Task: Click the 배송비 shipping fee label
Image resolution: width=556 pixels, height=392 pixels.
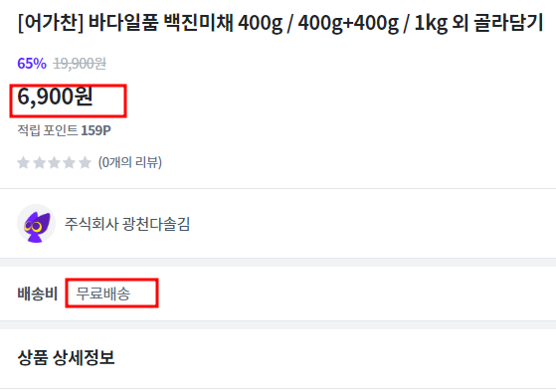Action: (37, 294)
